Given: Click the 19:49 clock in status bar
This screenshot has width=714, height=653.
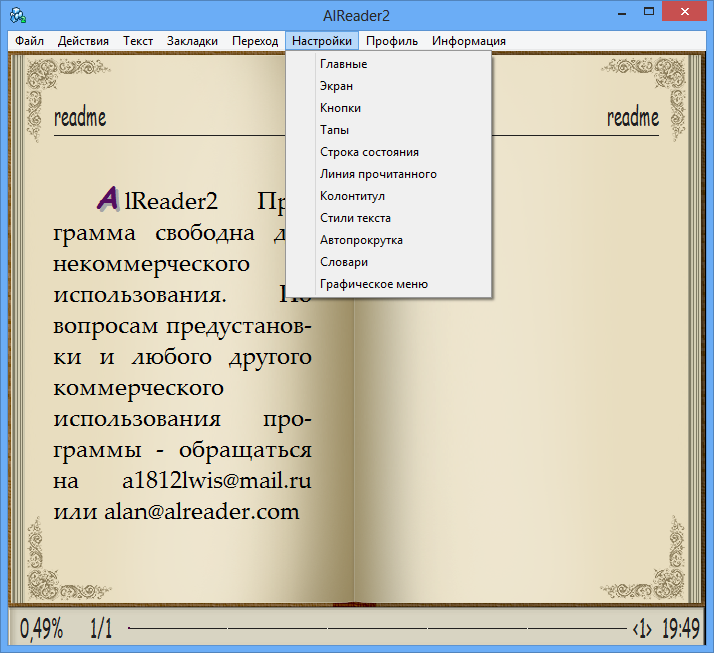Looking at the screenshot, I should pyautogui.click(x=680, y=629).
